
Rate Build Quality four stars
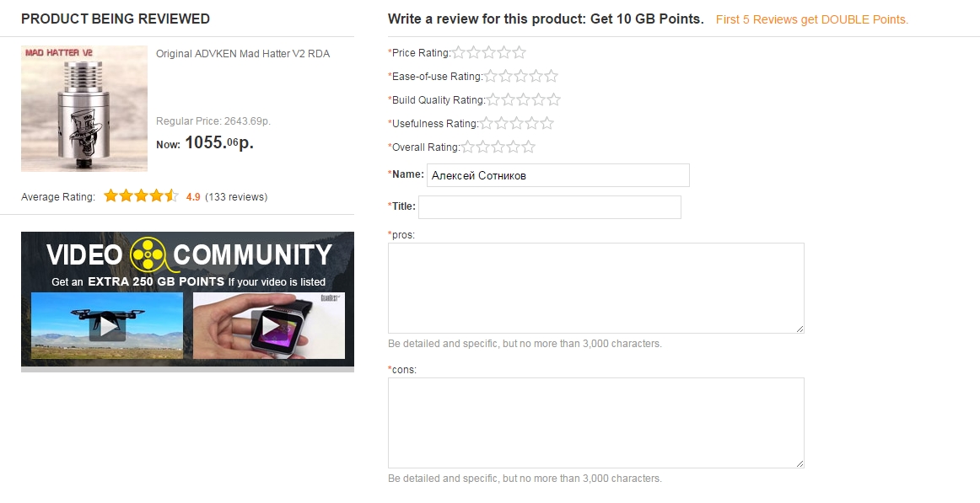(x=539, y=100)
